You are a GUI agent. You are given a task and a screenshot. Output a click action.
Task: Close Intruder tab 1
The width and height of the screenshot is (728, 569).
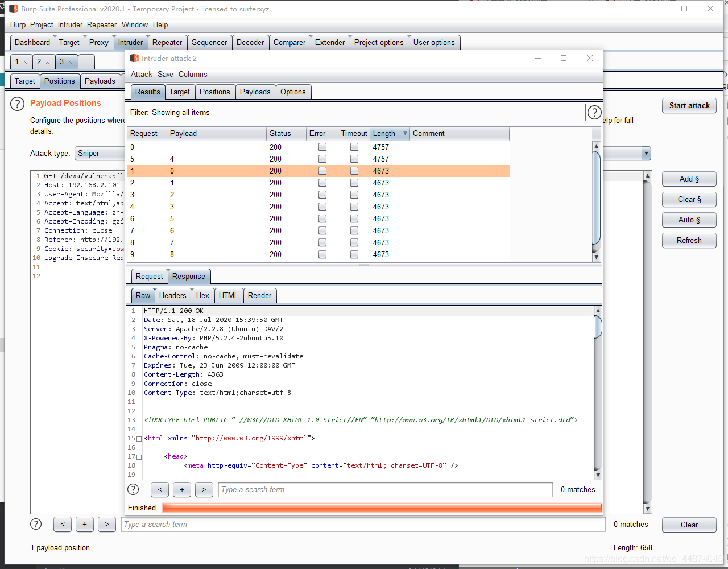click(25, 62)
